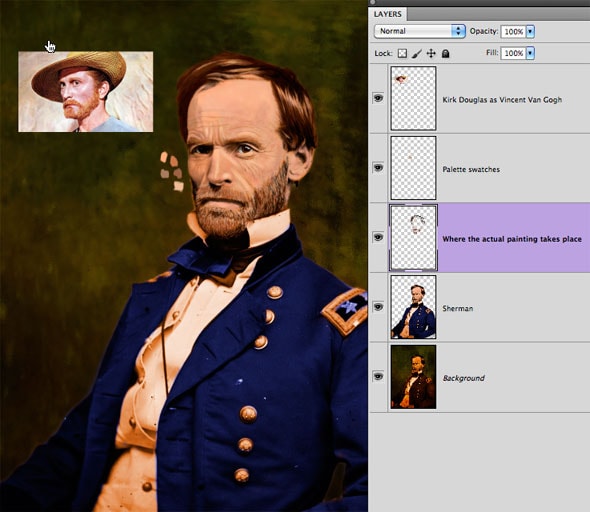Select the Kirk Douglas layer thumbnail
The width and height of the screenshot is (590, 512).
414,98
